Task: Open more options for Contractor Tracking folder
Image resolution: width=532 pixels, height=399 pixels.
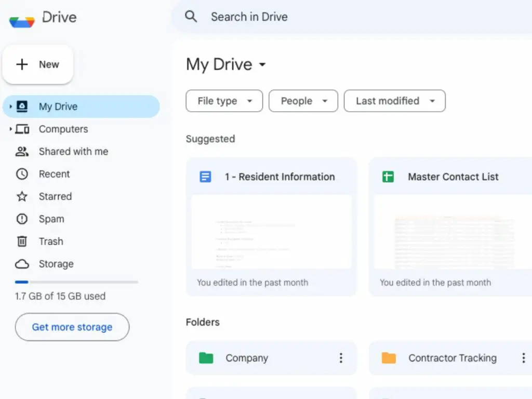Action: pos(524,358)
